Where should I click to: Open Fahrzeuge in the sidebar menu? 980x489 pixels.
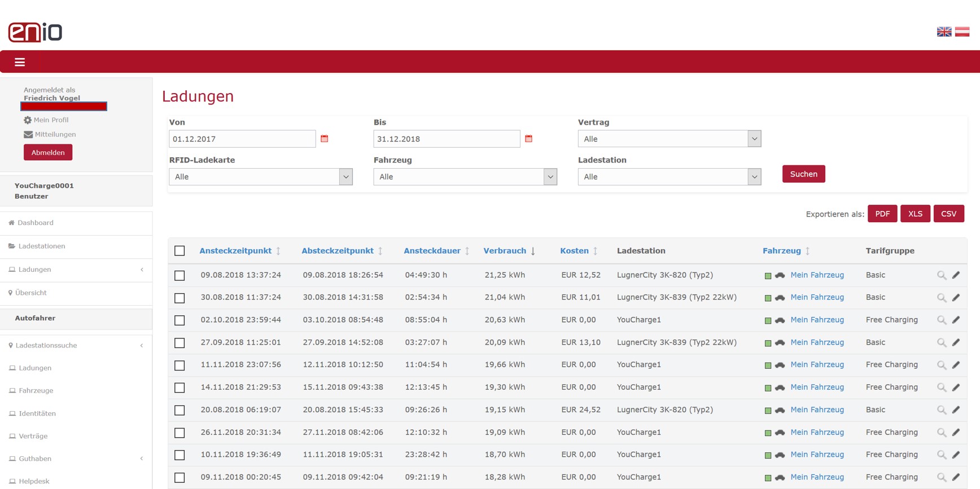click(x=36, y=390)
